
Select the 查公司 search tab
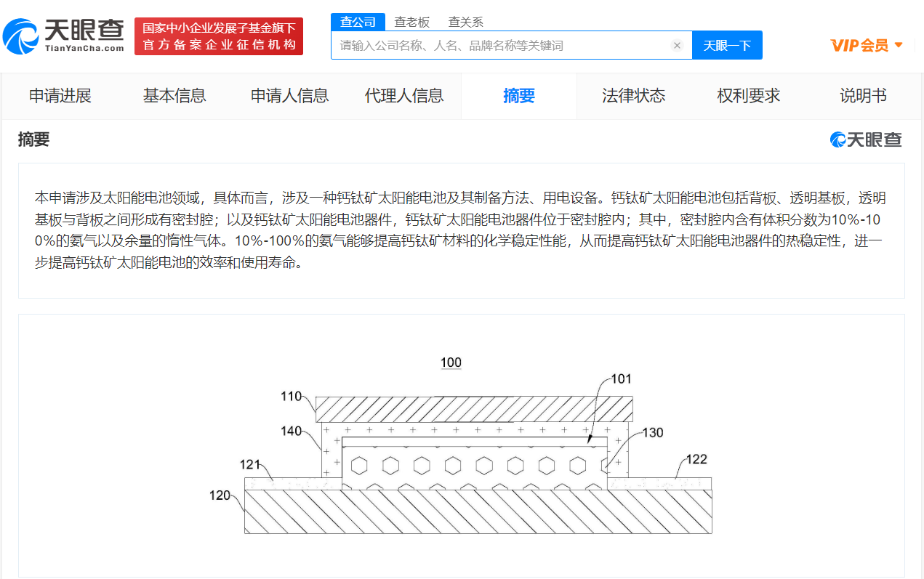(357, 22)
